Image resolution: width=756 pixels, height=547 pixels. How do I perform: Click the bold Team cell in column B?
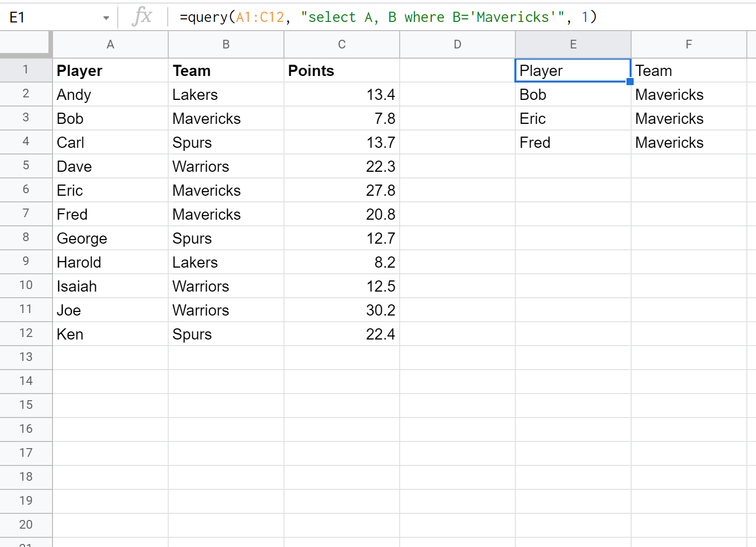226,71
